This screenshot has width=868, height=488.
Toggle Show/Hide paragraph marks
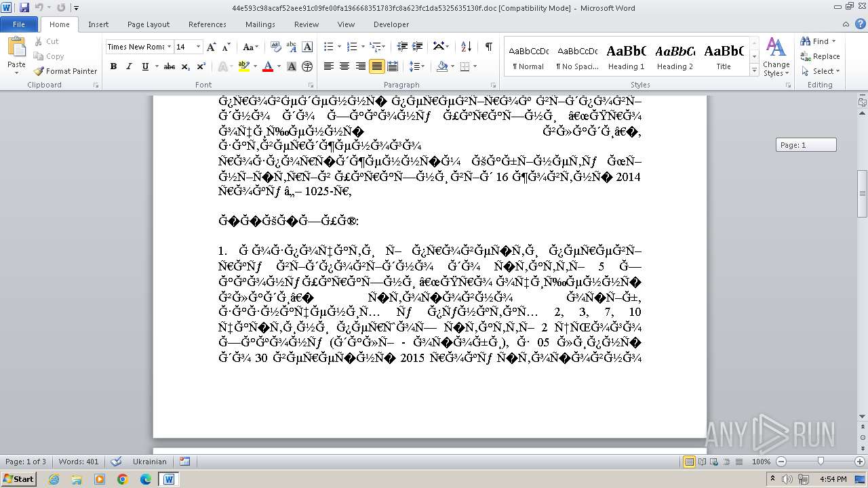[488, 47]
